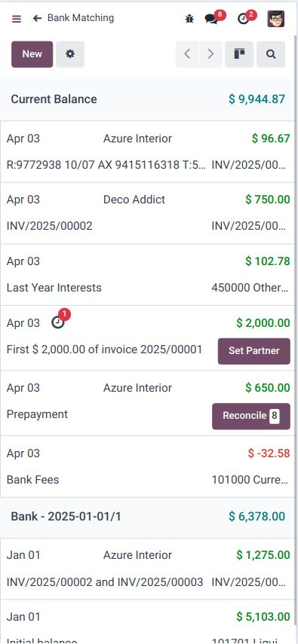Click Set Partner button
This screenshot has width=298, height=644.
click(254, 351)
